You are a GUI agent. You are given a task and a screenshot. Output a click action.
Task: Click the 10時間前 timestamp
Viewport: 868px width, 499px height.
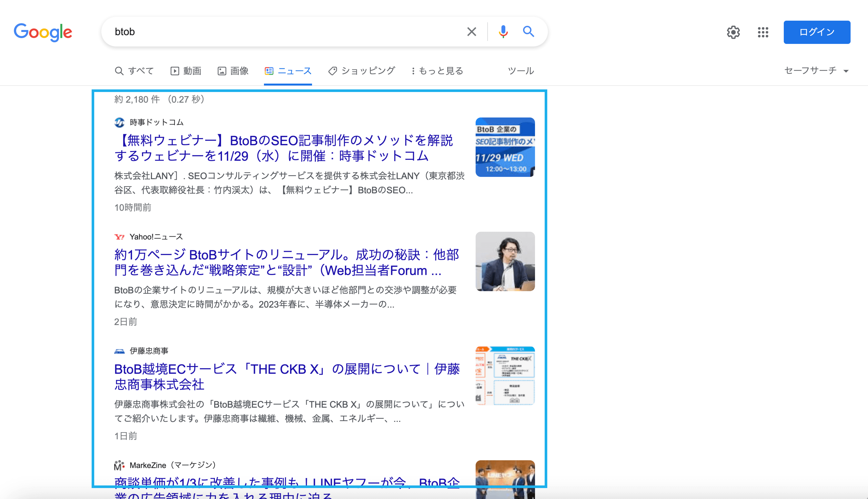133,207
